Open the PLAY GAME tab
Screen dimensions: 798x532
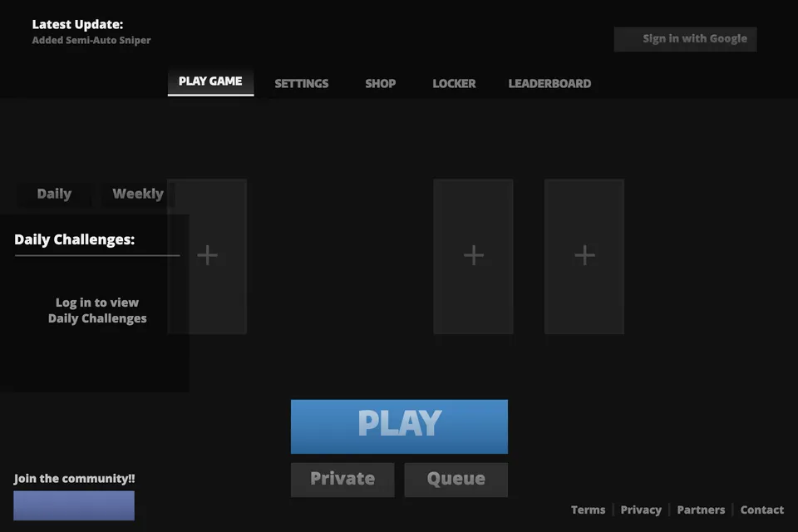point(210,81)
